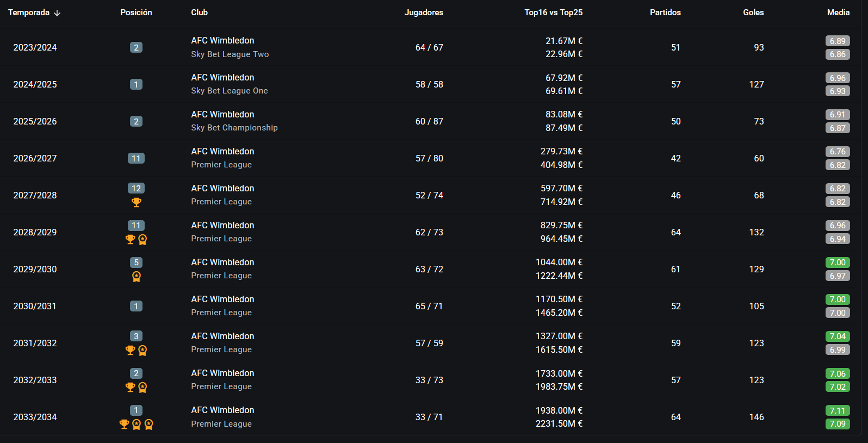Screen dimensions: 868x443
Task: Click the matches value 46
Action: 675,195
